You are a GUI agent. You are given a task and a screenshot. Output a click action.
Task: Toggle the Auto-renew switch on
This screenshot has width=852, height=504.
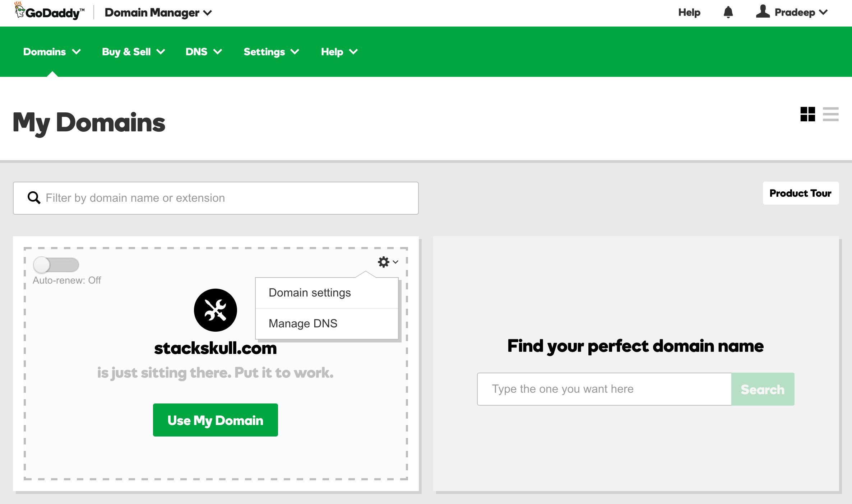coord(56,265)
